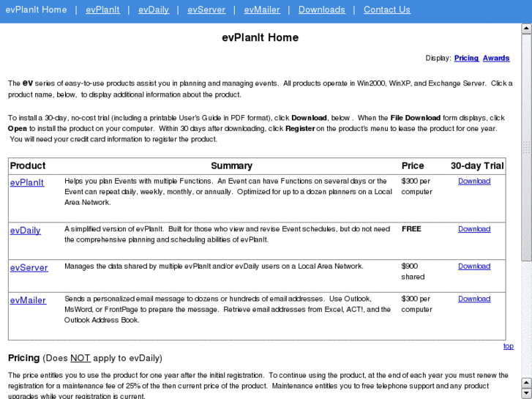Image resolution: width=532 pixels, height=399 pixels.
Task: Click the scrollbar down arrow at bottom
Action: (526, 393)
